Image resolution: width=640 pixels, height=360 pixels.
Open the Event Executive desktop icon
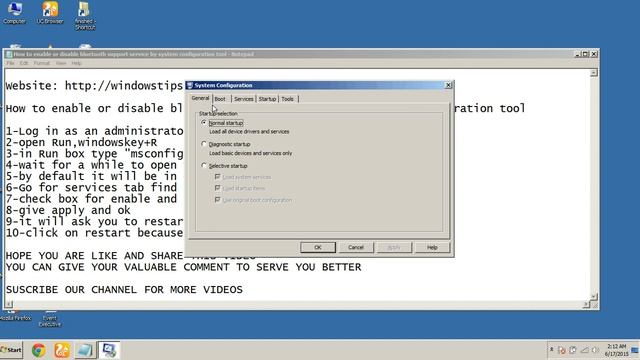[x=50, y=318]
